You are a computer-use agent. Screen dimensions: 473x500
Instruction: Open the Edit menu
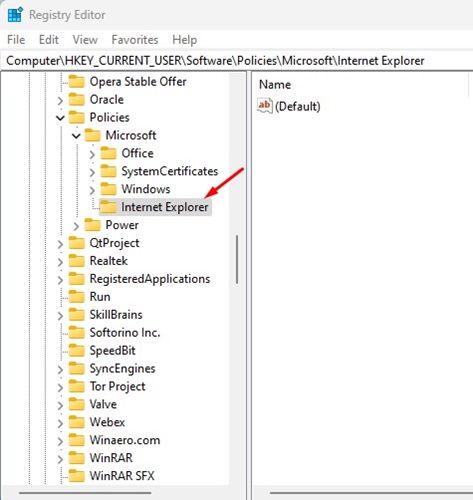coord(49,40)
